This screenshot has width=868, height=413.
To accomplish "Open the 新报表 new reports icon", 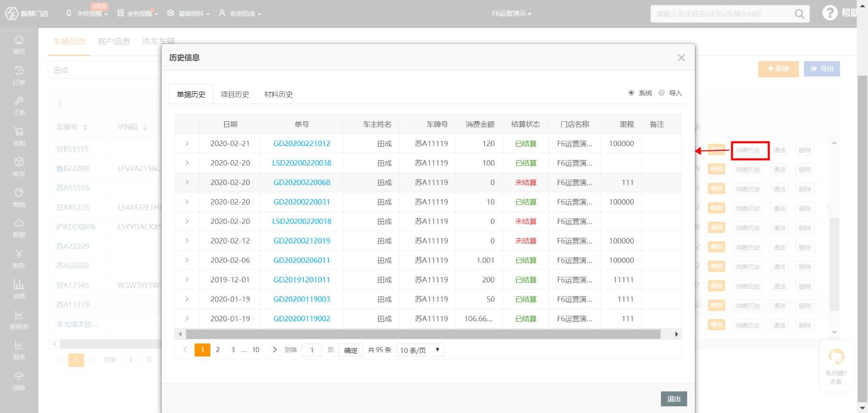I will (x=19, y=315).
